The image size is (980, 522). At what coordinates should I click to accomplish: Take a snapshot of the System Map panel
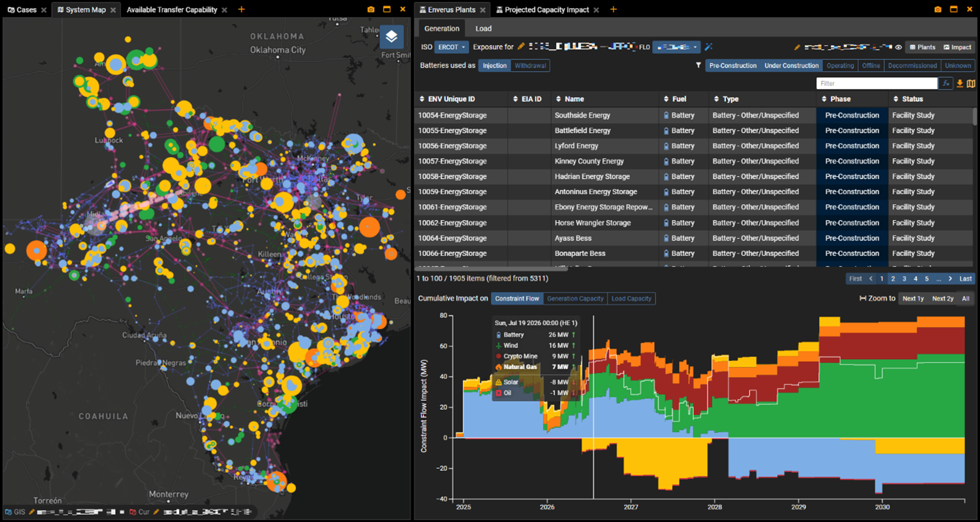[x=371, y=9]
